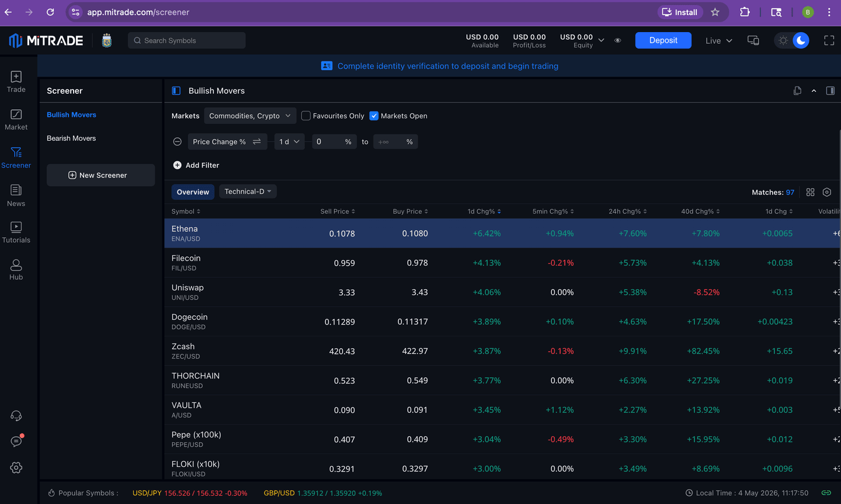Click the Argentina crest badge icon
Viewport: 841px width, 504px height.
click(x=107, y=40)
